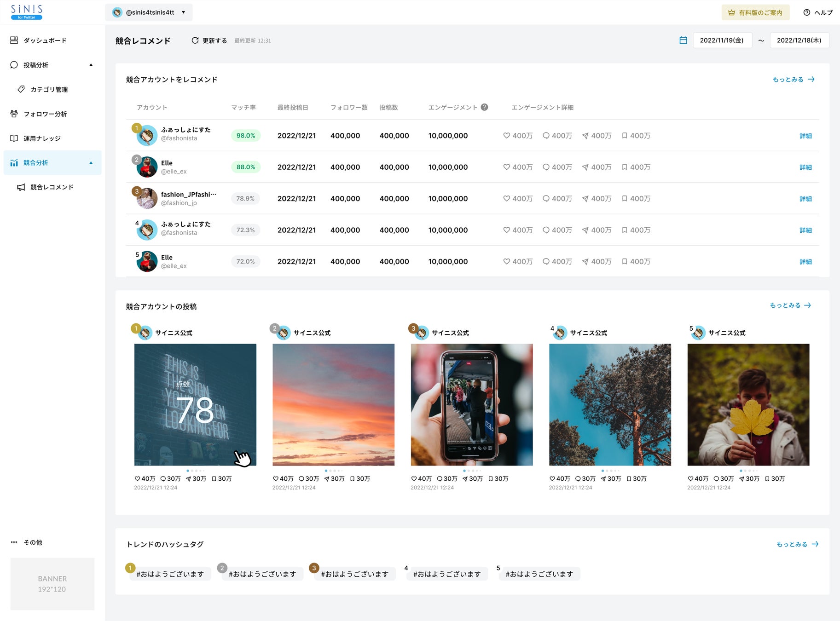Click the マッチ率 column header
Viewport: 840px width, 621px height.
click(243, 107)
